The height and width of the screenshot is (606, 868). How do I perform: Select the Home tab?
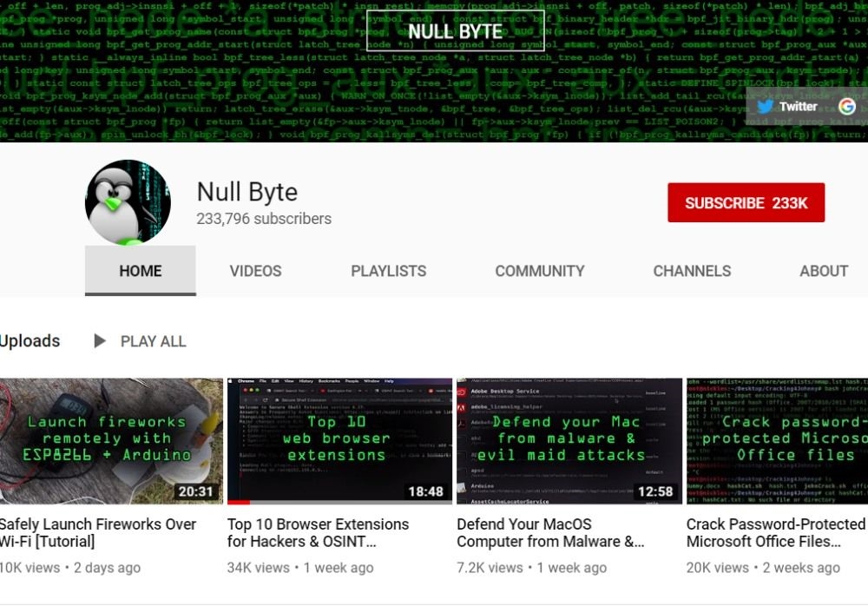[x=141, y=271]
